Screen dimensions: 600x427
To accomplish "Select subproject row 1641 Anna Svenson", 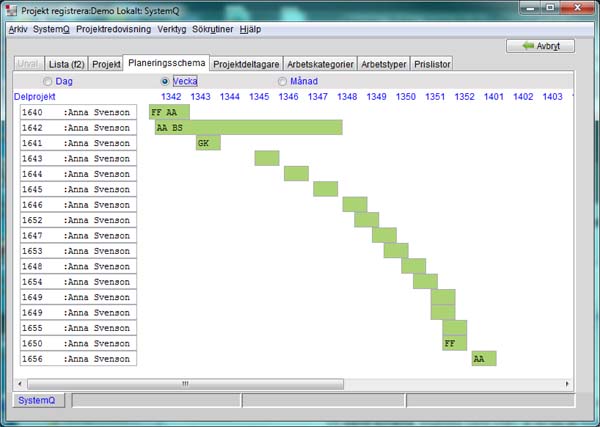I will (x=78, y=143).
